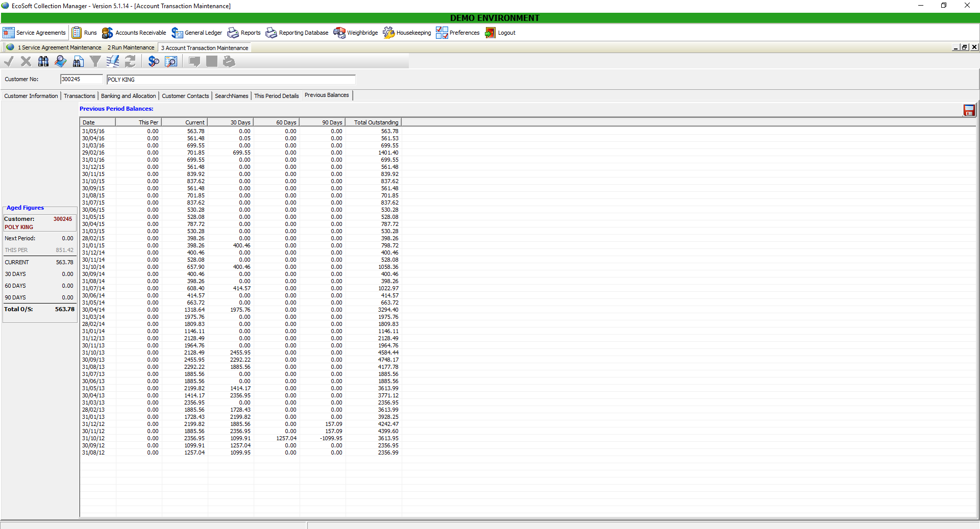Click the calendar magnifier search icon

point(171,62)
